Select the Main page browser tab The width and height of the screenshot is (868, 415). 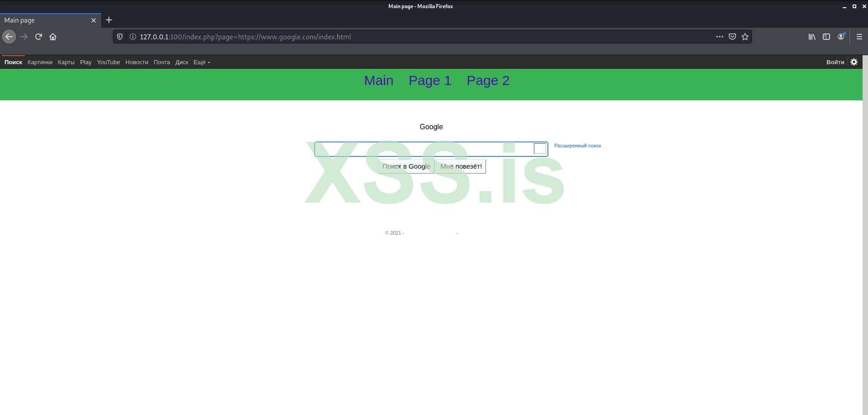tap(51, 20)
